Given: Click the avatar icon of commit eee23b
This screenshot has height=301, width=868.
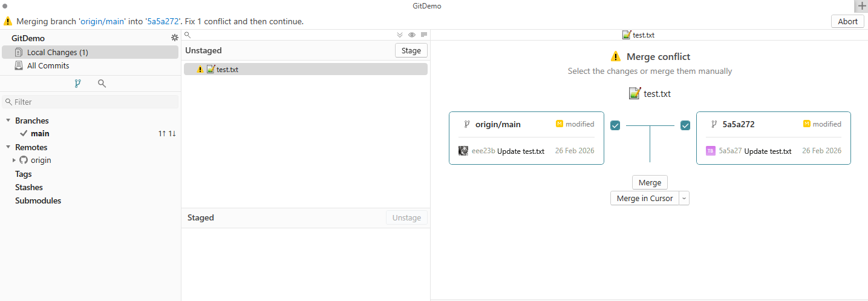Looking at the screenshot, I should (x=463, y=151).
